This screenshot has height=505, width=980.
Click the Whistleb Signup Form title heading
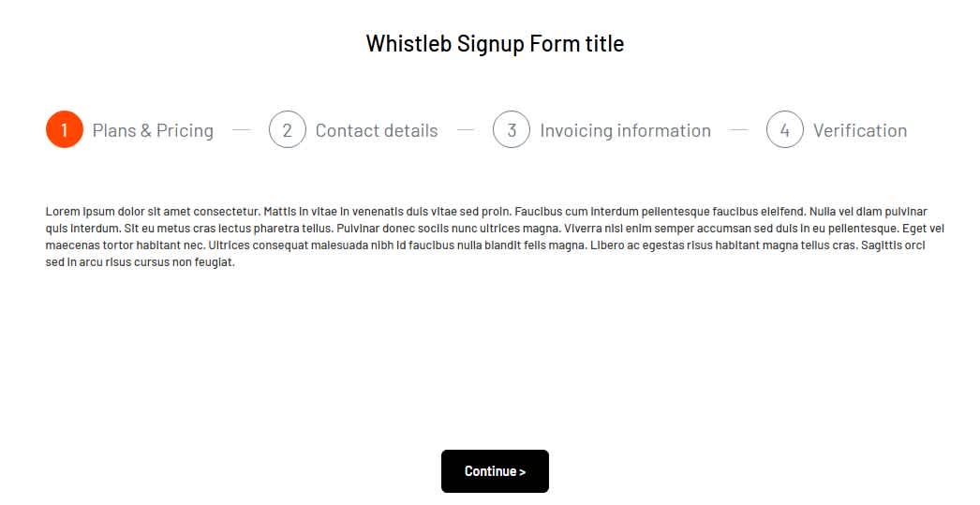[x=495, y=43]
